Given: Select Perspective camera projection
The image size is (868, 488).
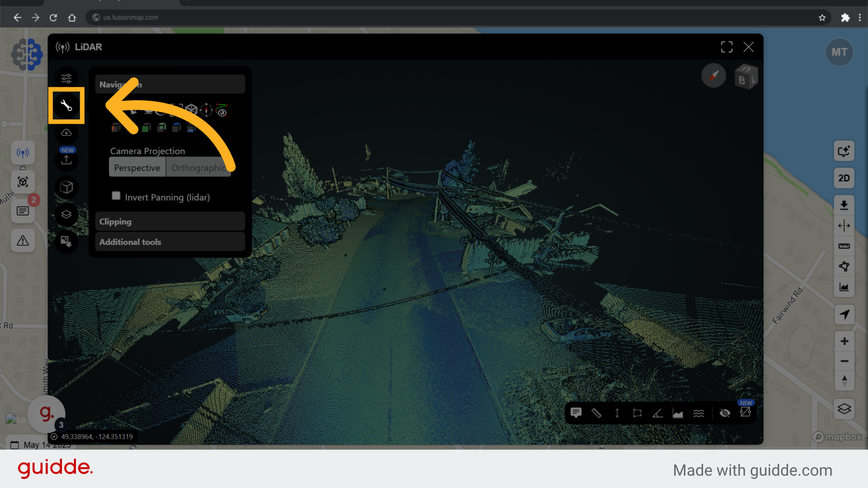Looking at the screenshot, I should (x=137, y=168).
